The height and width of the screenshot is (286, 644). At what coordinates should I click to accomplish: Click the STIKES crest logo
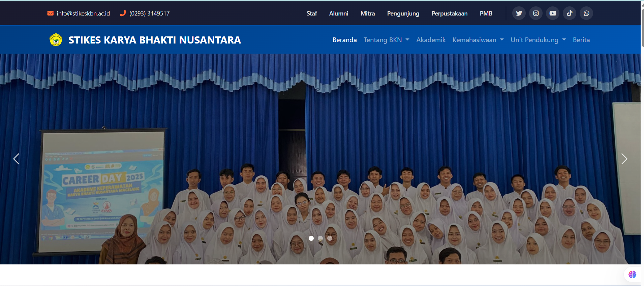tap(56, 40)
